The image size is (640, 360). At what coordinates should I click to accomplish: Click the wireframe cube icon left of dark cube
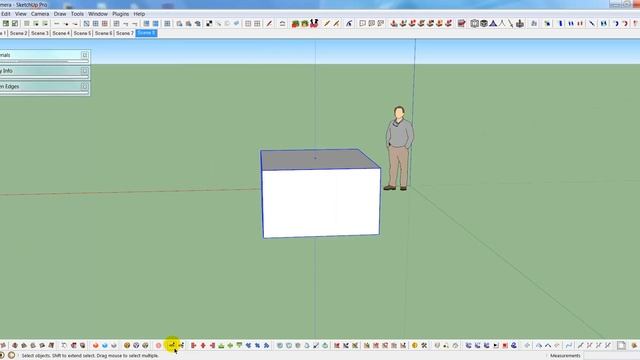point(474,24)
